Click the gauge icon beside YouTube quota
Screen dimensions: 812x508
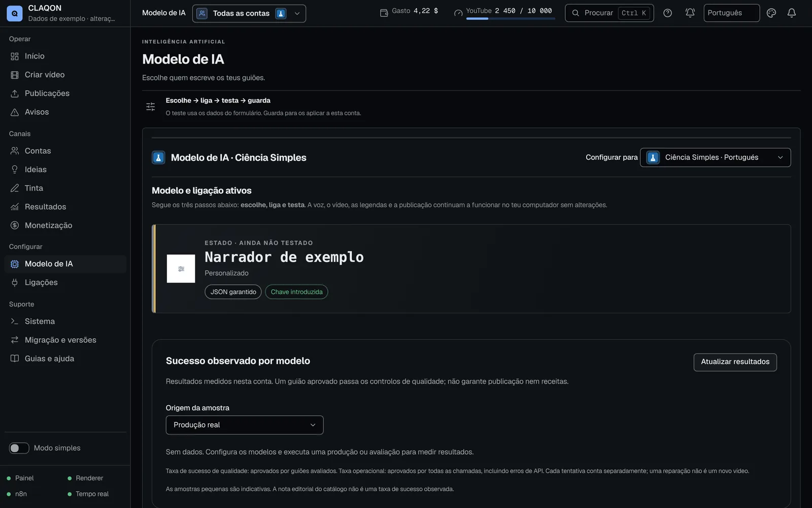(458, 13)
